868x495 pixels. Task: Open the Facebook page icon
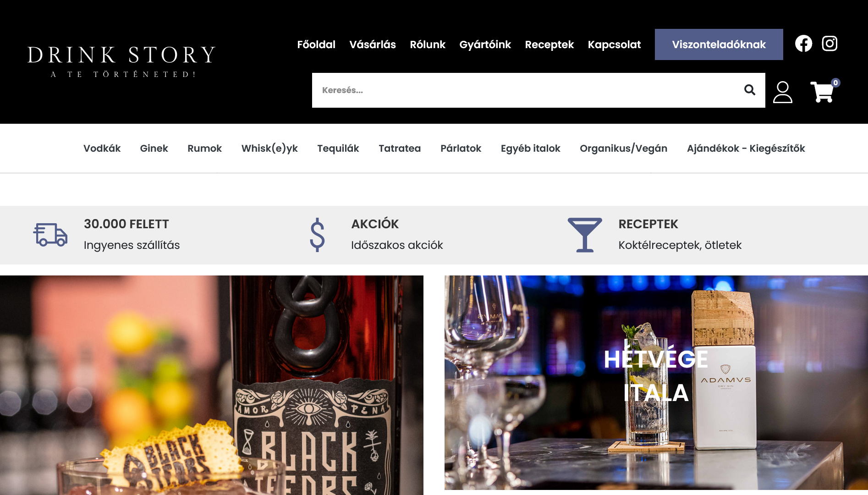point(803,44)
